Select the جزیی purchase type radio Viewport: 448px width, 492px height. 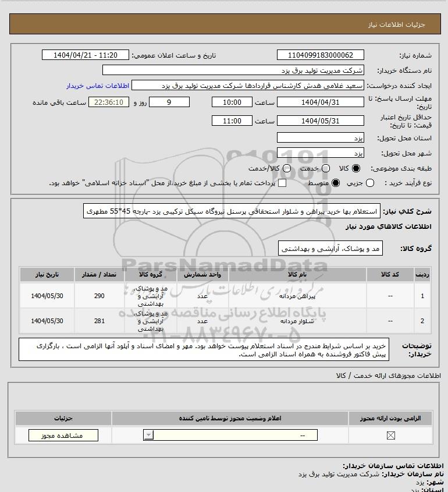point(370,183)
